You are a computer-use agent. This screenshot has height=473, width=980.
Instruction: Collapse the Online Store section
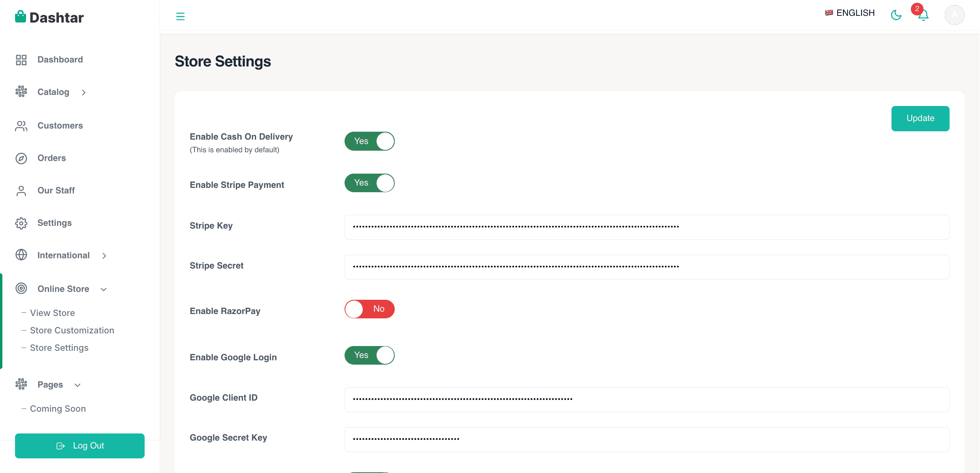click(63, 289)
